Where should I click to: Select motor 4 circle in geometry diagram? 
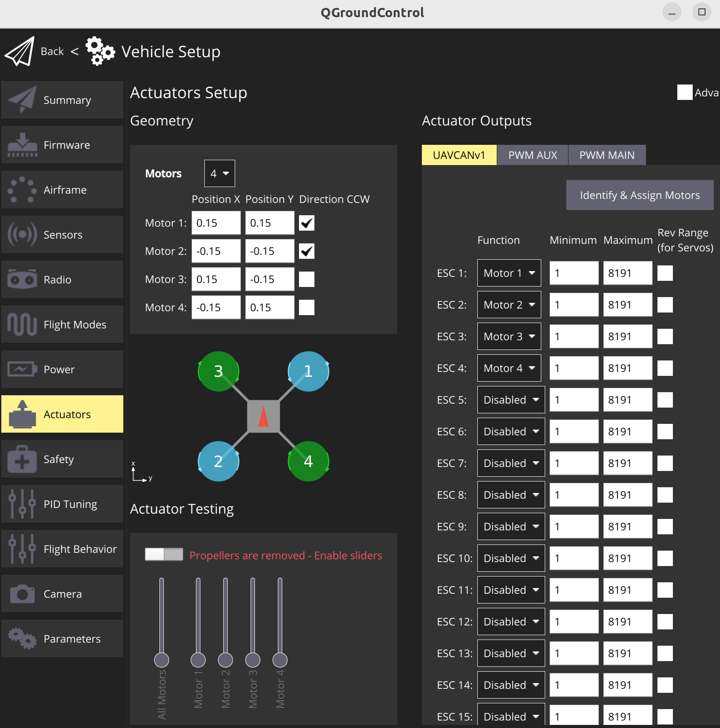[x=308, y=461]
